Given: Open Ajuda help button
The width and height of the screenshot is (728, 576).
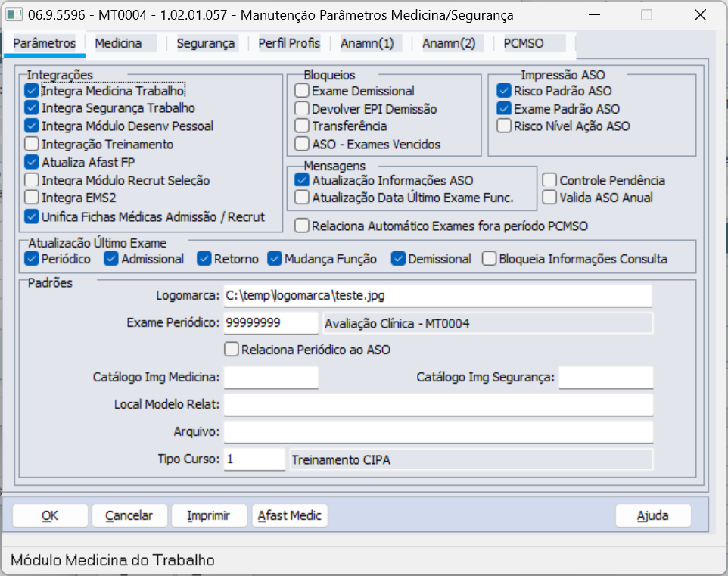Looking at the screenshot, I should pyautogui.click(x=652, y=515).
